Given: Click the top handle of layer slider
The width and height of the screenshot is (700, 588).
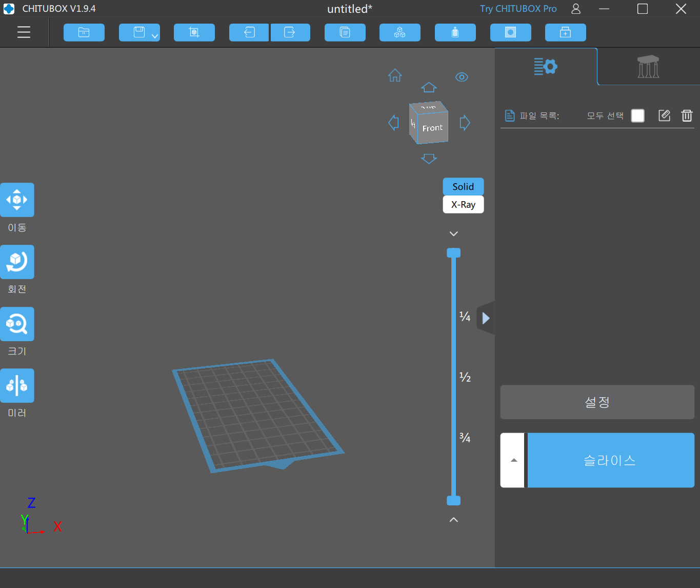Looking at the screenshot, I should coord(454,252).
